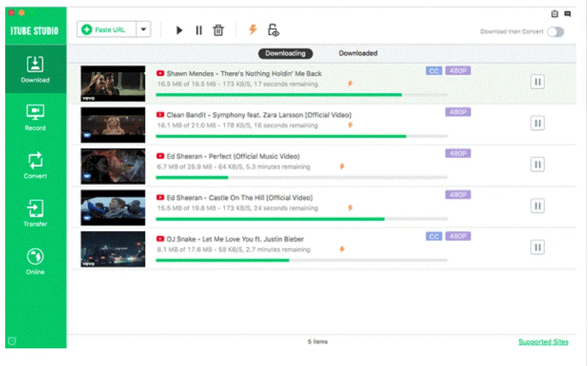Click 480P badge on DJ Snake row
The height and width of the screenshot is (366, 588).
tap(458, 236)
